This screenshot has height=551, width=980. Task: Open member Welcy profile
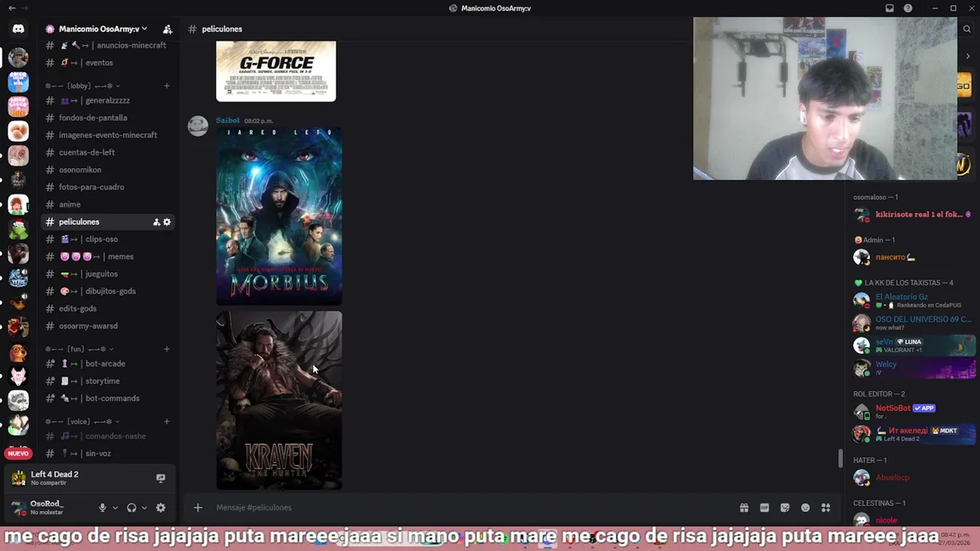point(913,368)
